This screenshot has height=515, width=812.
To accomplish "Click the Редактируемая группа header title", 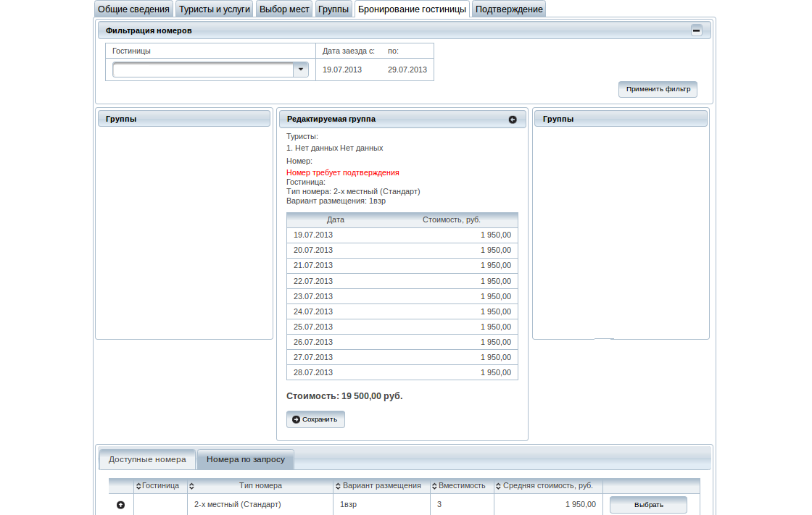I will click(331, 119).
